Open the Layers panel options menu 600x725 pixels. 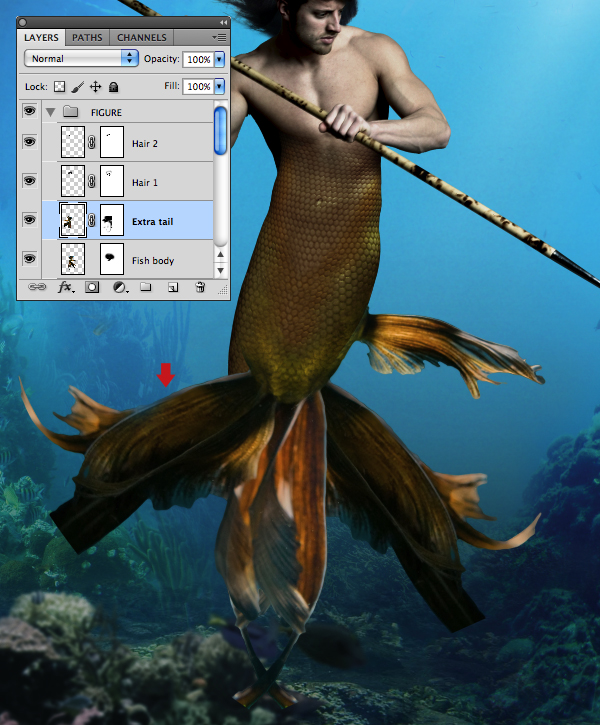coord(219,37)
